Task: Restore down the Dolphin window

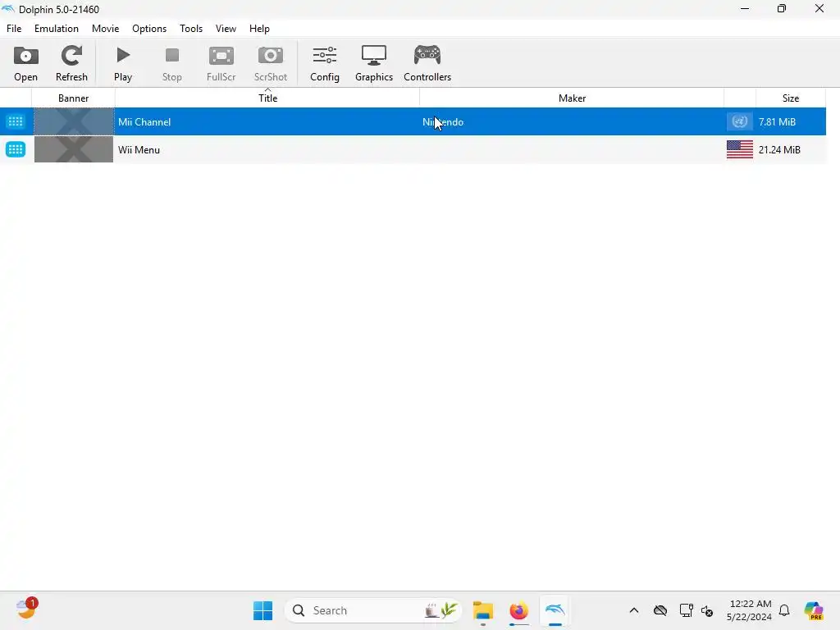Action: 782,8
